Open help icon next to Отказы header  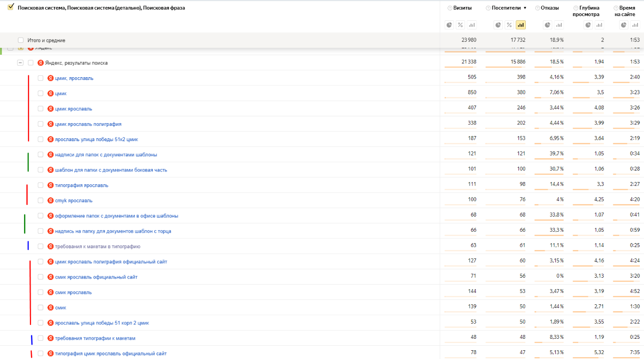point(537,8)
